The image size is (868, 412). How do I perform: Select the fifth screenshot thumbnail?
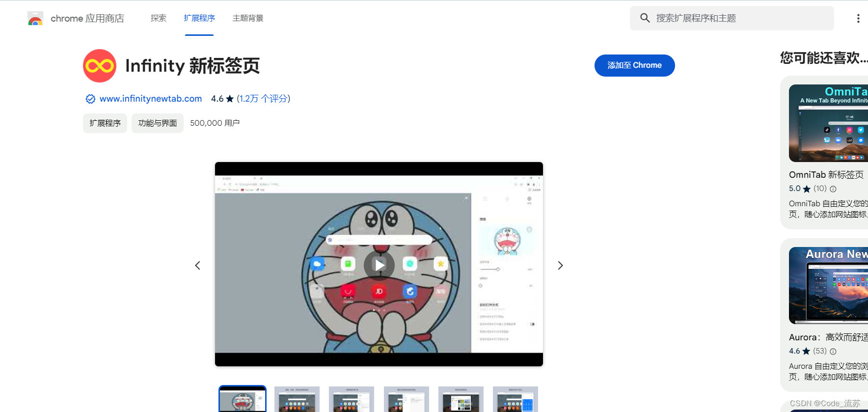coord(461,399)
